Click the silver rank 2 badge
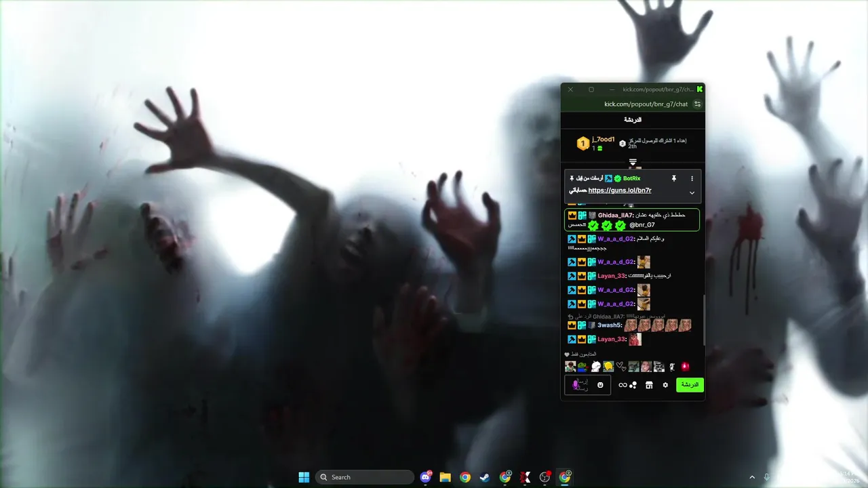This screenshot has width=868, height=488. (623, 144)
